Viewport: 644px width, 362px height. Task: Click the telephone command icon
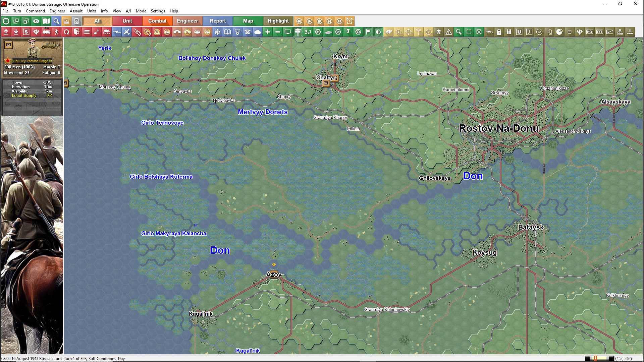click(248, 32)
